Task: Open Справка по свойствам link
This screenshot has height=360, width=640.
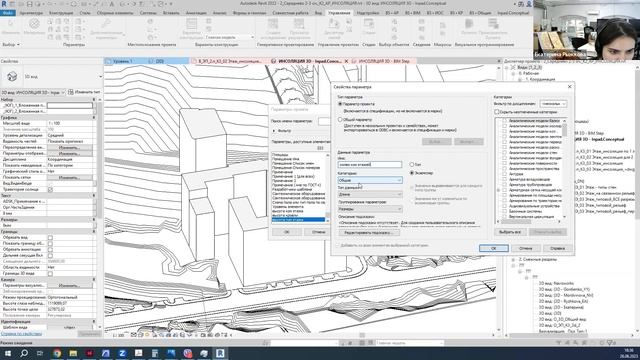Action: [22, 333]
